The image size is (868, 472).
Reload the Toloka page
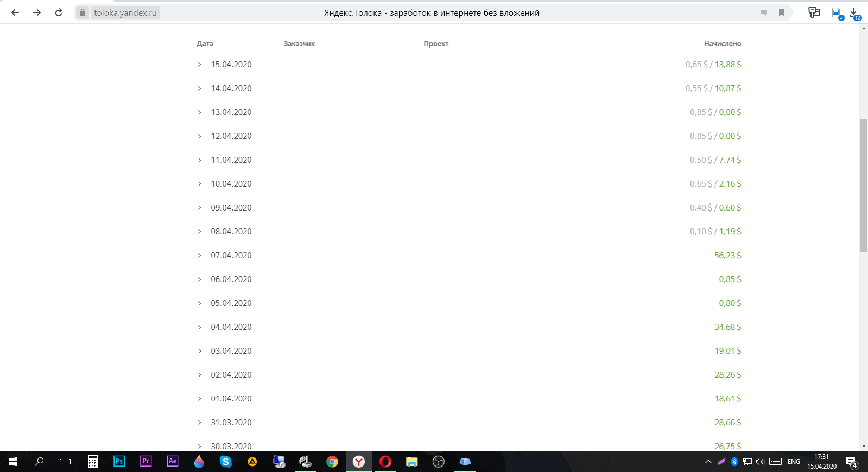pyautogui.click(x=59, y=12)
